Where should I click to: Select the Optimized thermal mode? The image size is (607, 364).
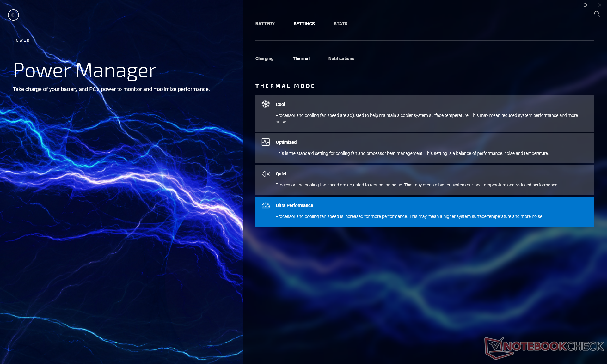pos(425,148)
